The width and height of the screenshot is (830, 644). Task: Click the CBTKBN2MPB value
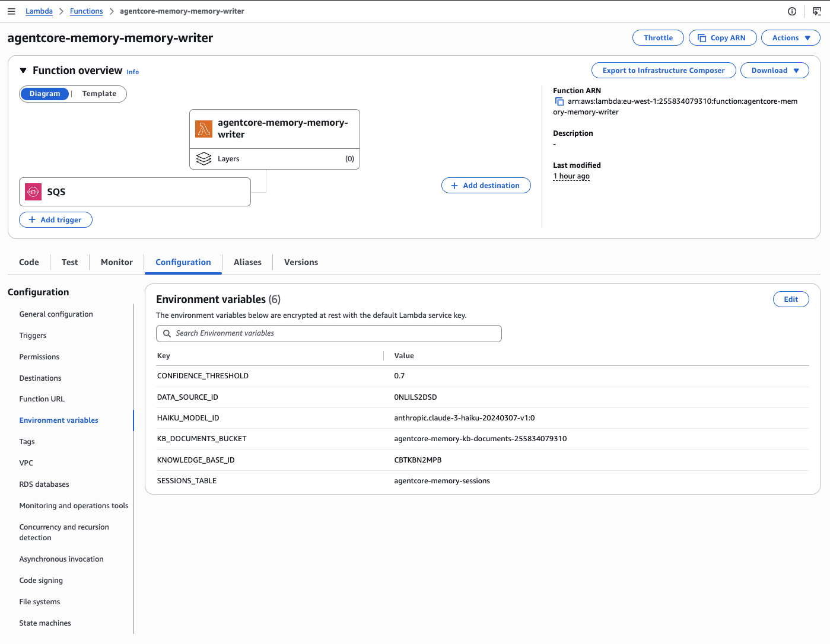[418, 460]
